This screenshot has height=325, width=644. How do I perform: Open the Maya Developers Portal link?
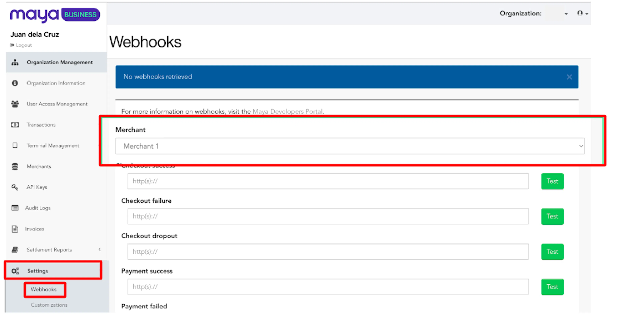coord(287,112)
